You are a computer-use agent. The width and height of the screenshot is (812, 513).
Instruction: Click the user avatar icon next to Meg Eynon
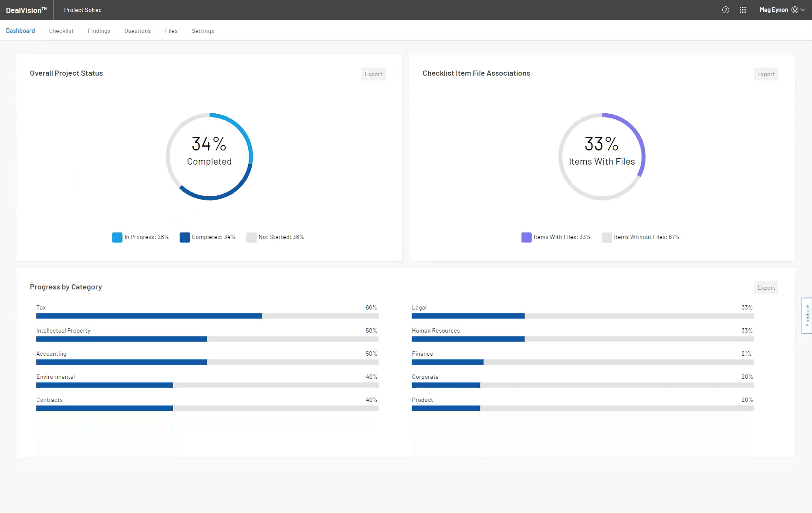794,9
